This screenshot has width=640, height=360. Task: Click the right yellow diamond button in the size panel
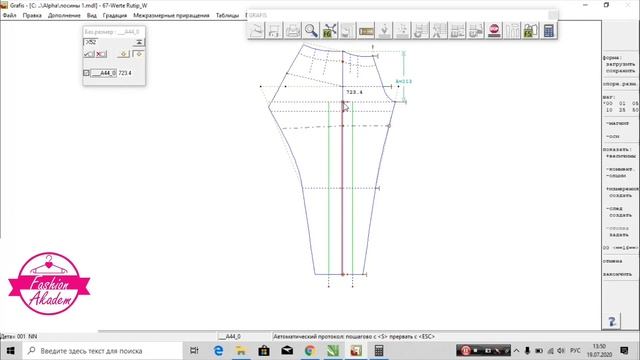139,54
